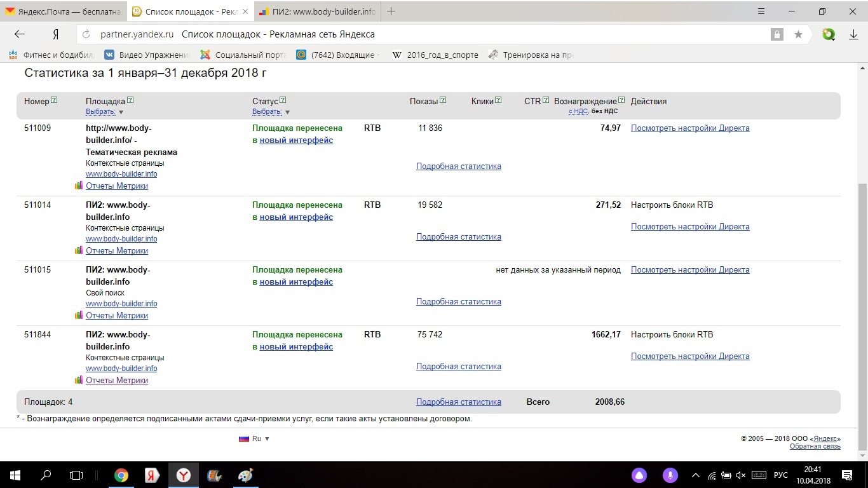868x488 pixels.
Task: Open Посмотреть настройки Директа for row 511009
Action: [690, 128]
